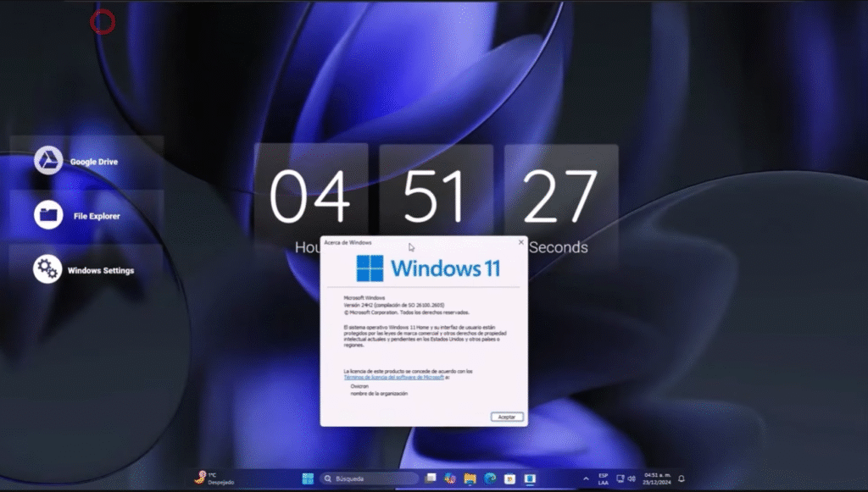Open the Google Drive shortcut icon
868x492 pixels.
click(x=48, y=161)
